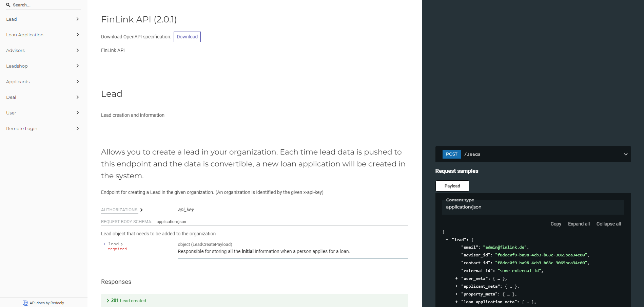644x307 pixels.
Task: Expand the "applicant_meta" JSON node
Action: [x=456, y=286]
